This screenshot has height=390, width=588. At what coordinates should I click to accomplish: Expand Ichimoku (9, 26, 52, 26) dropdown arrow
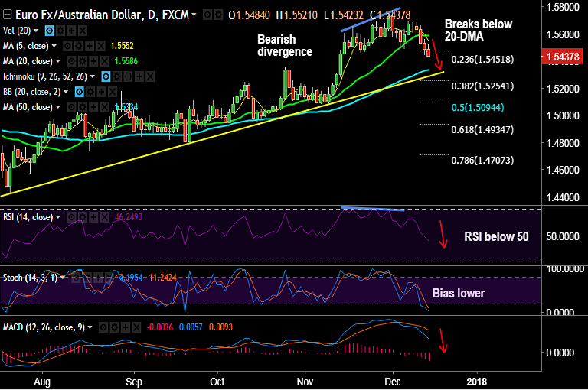pos(92,76)
